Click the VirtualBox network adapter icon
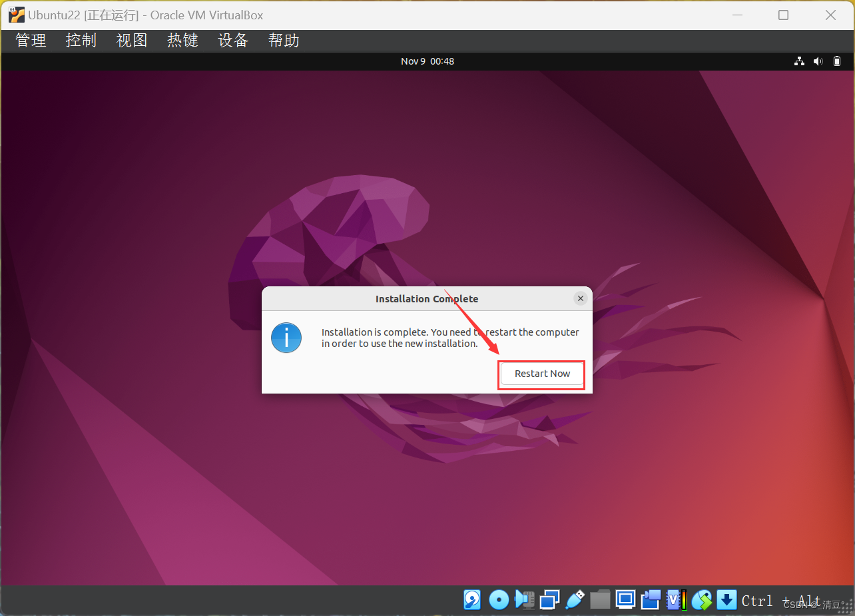 pos(549,600)
